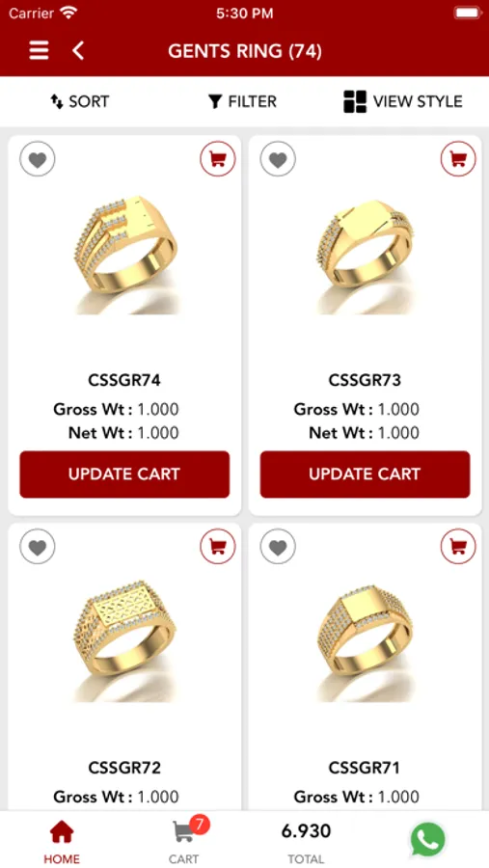Tap UPDATE CART for CSSGR74
Image resolution: width=489 pixels, height=868 pixels.
124,474
